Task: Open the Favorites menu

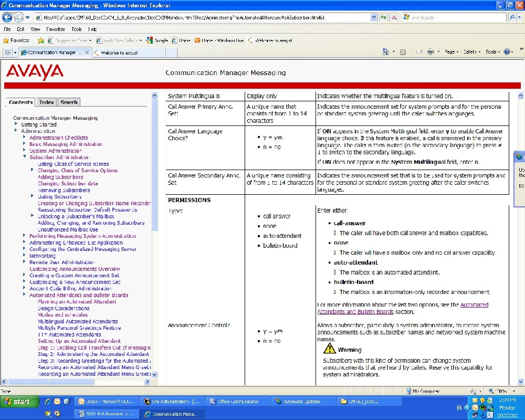Action: tap(56, 29)
